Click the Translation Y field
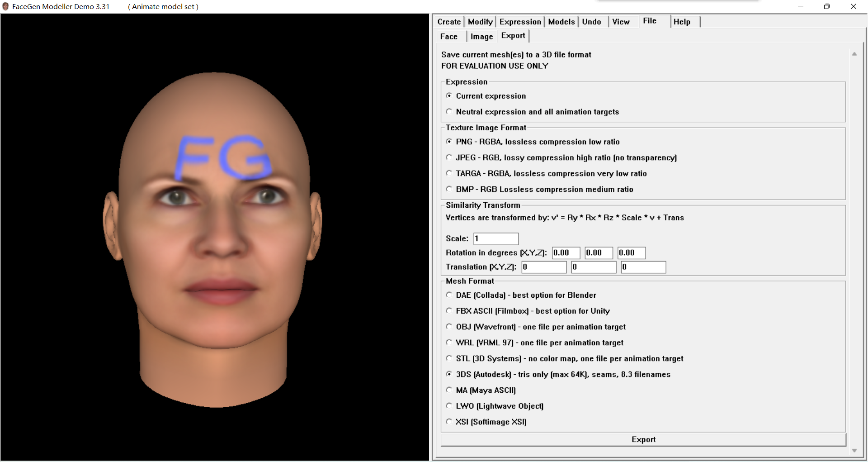Screen dimensions: 868x462 click(x=594, y=267)
